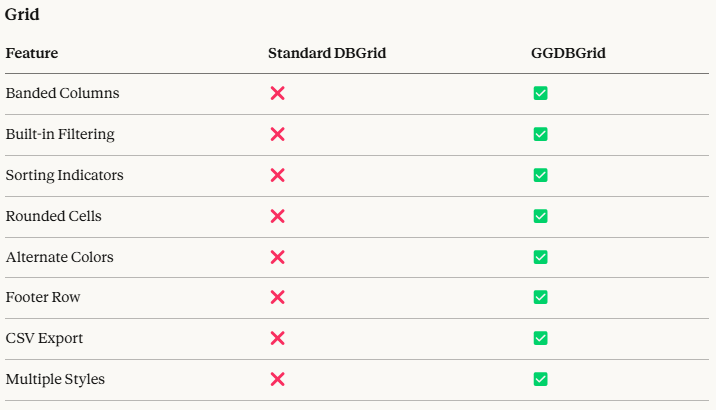
Task: Click green checkmark in Footer Row row
Action: [x=540, y=297]
